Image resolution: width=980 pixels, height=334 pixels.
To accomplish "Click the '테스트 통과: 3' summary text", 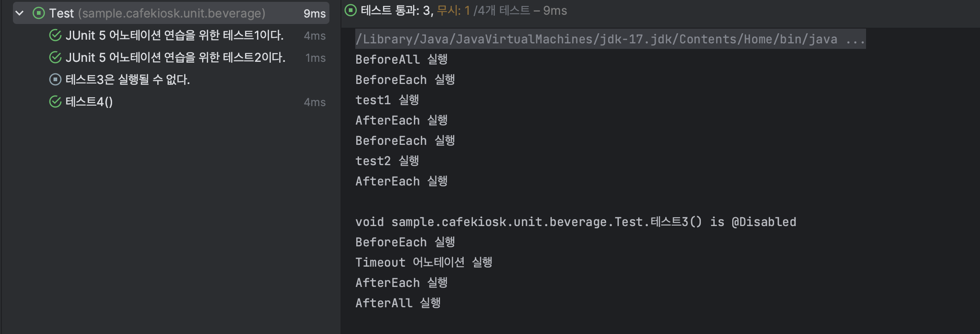I will (397, 11).
